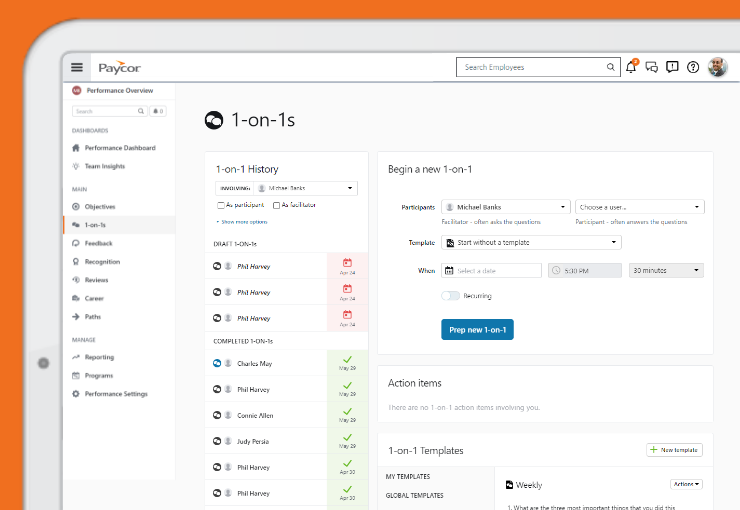This screenshot has height=510, width=740.
Task: Open the Weekly template Actions dropdown
Action: click(x=686, y=484)
